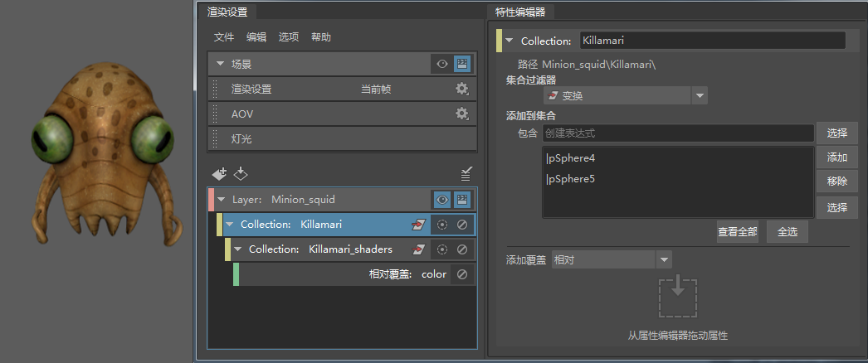Disable the Killamari collection
The image size is (868, 363).
click(x=463, y=225)
